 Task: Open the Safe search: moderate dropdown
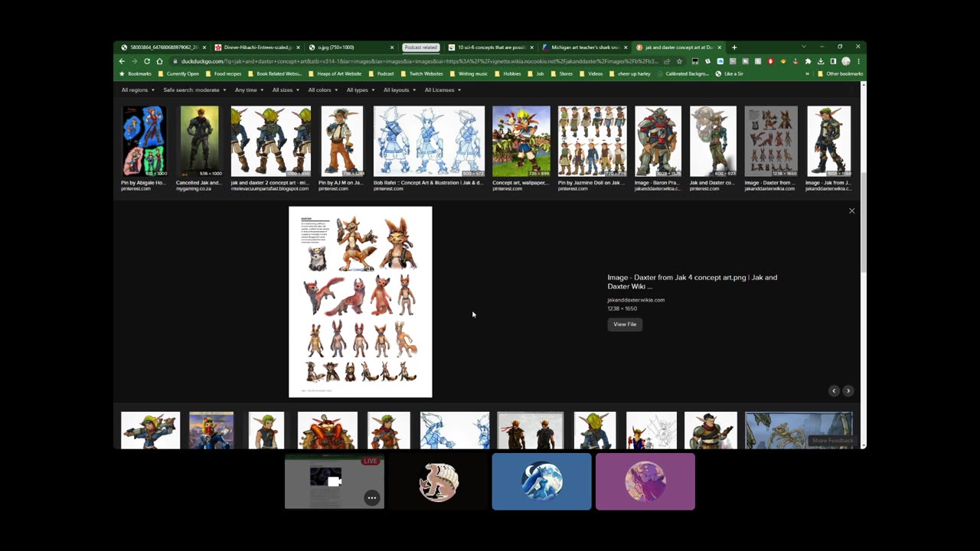click(x=194, y=90)
